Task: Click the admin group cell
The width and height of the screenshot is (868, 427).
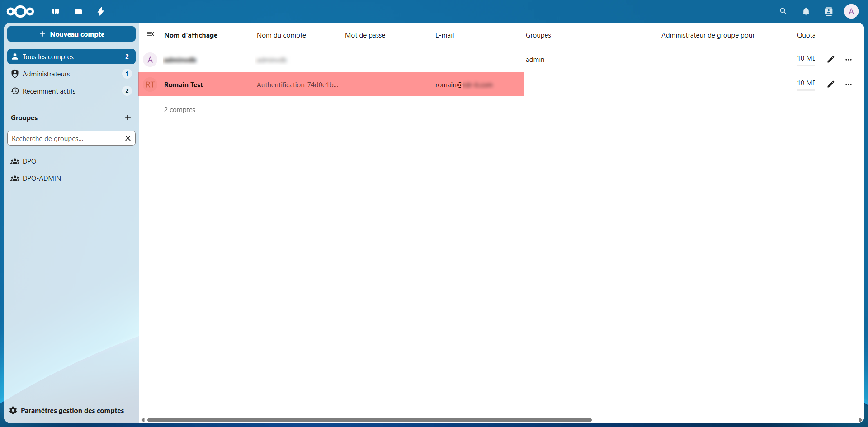Action: coord(535,59)
